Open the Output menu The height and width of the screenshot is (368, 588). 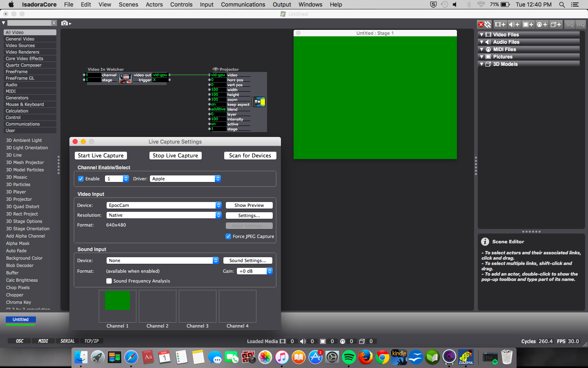coord(282,4)
